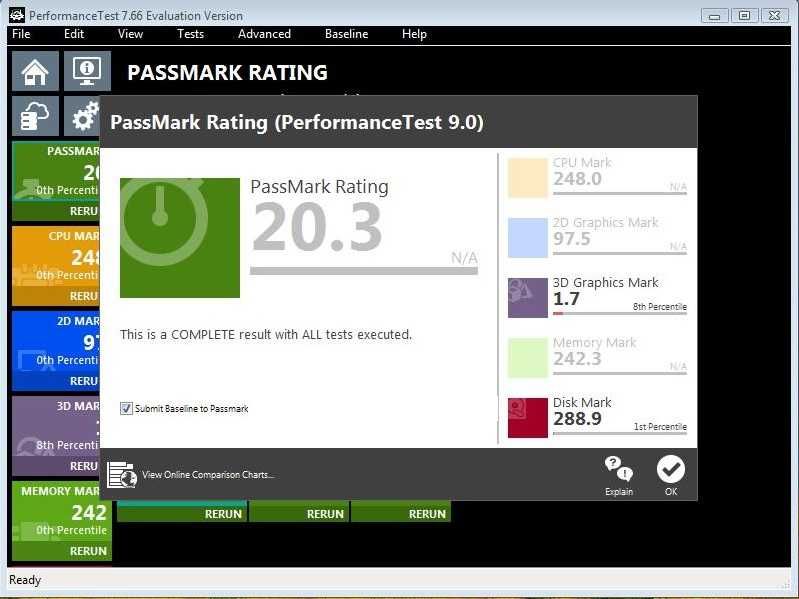
Task: Click the COMPLETE result message text
Action: tap(266, 335)
